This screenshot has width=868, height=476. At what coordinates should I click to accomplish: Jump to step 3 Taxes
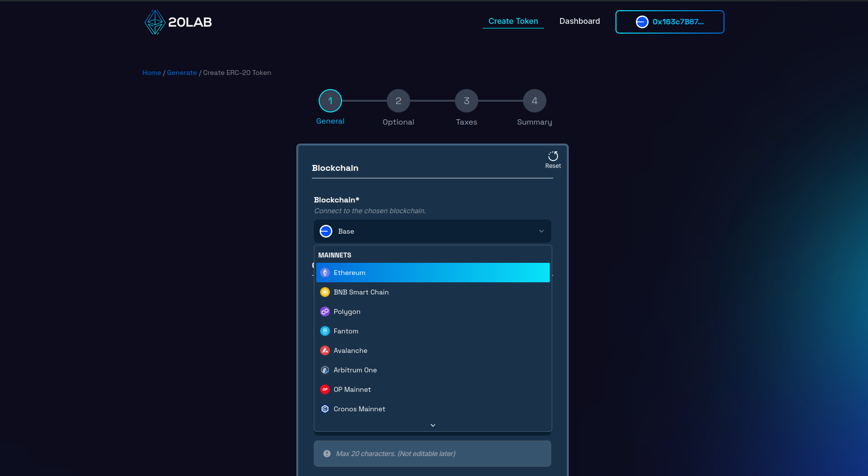[467, 101]
